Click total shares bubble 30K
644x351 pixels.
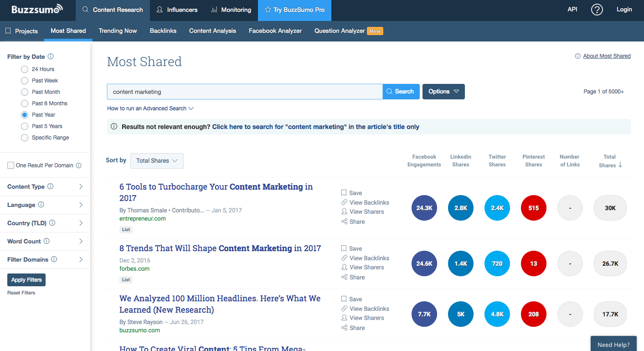tap(610, 208)
